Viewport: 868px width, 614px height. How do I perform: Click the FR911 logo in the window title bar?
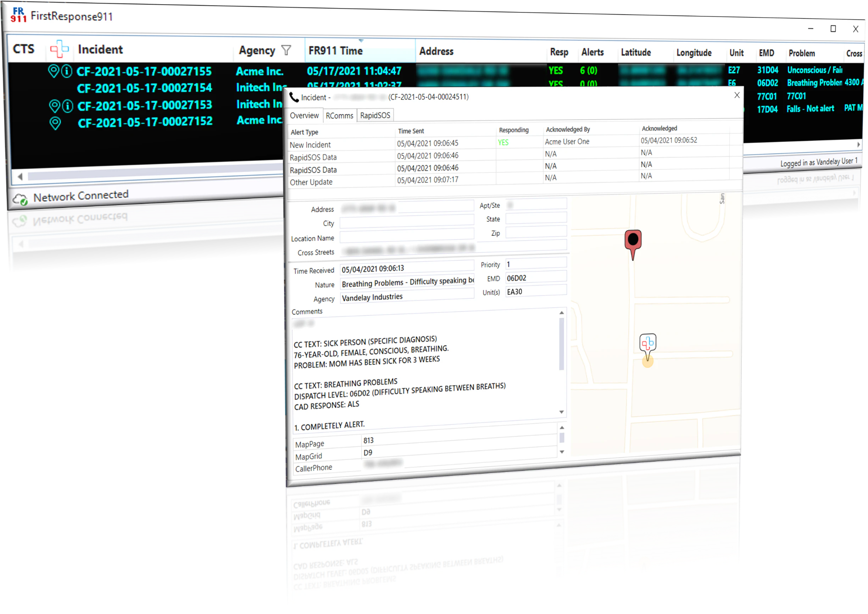click(18, 15)
